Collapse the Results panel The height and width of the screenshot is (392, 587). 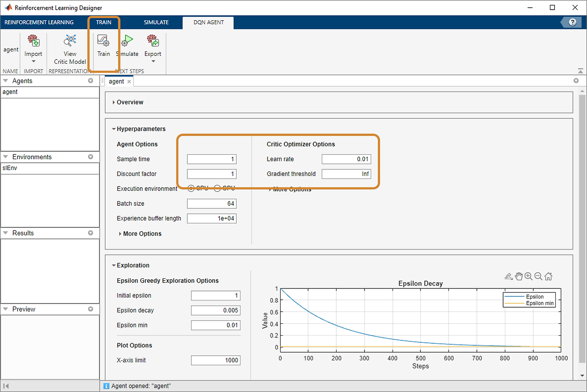tap(6, 233)
